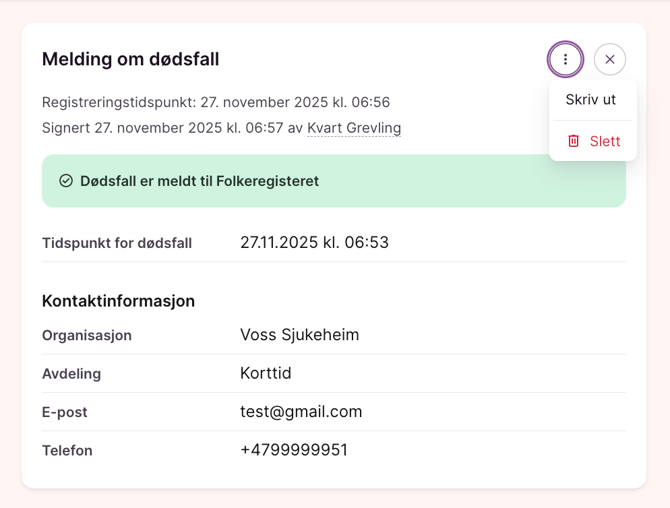670x508 pixels.
Task: Open the three-dot more options menu
Action: click(565, 59)
